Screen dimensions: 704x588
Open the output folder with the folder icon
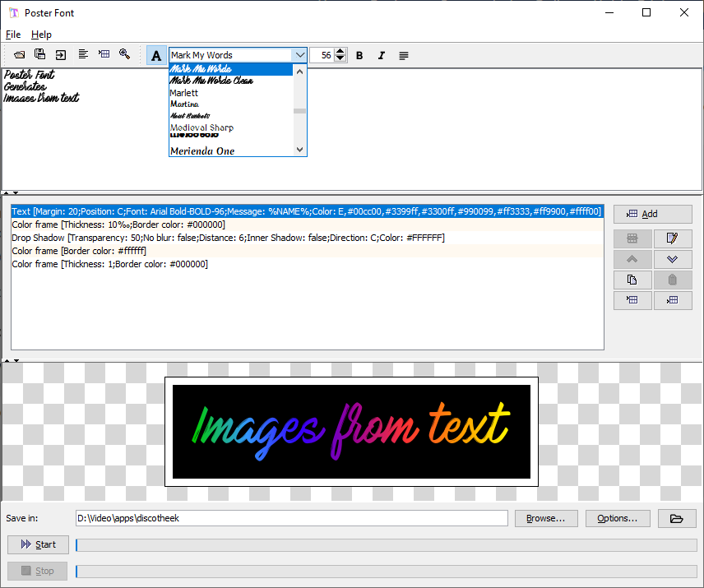[x=677, y=518]
